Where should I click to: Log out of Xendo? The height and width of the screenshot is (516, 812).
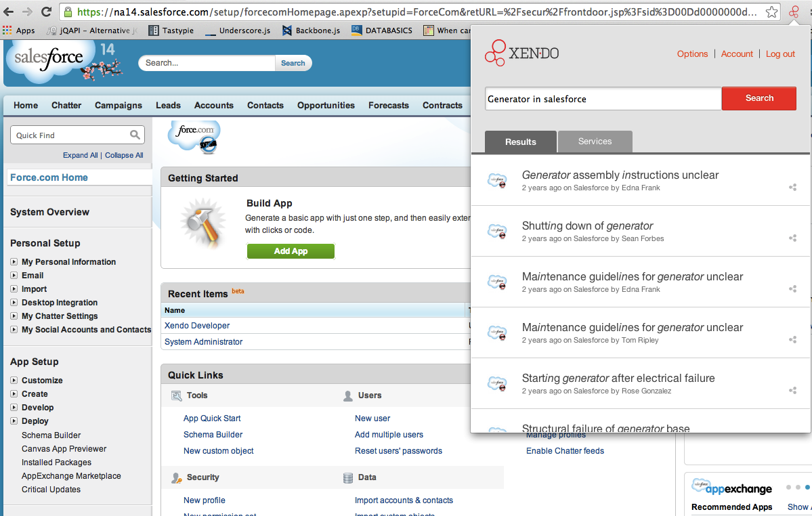(780, 53)
